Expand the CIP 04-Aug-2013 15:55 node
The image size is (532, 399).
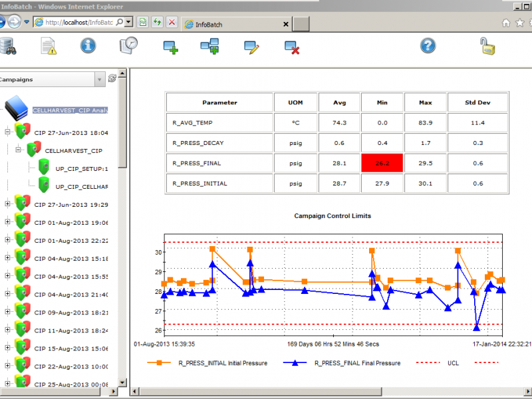[7, 275]
